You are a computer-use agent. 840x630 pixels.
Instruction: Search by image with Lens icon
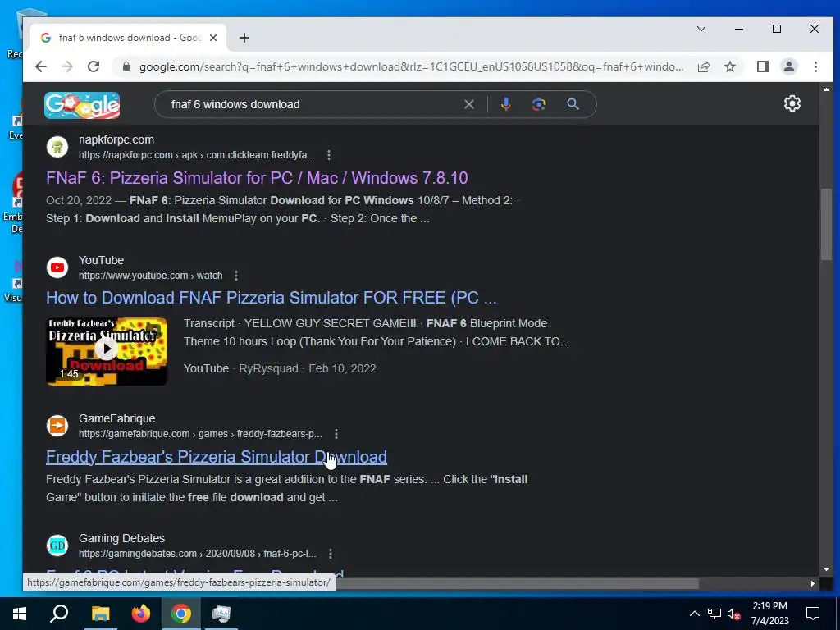(x=539, y=104)
